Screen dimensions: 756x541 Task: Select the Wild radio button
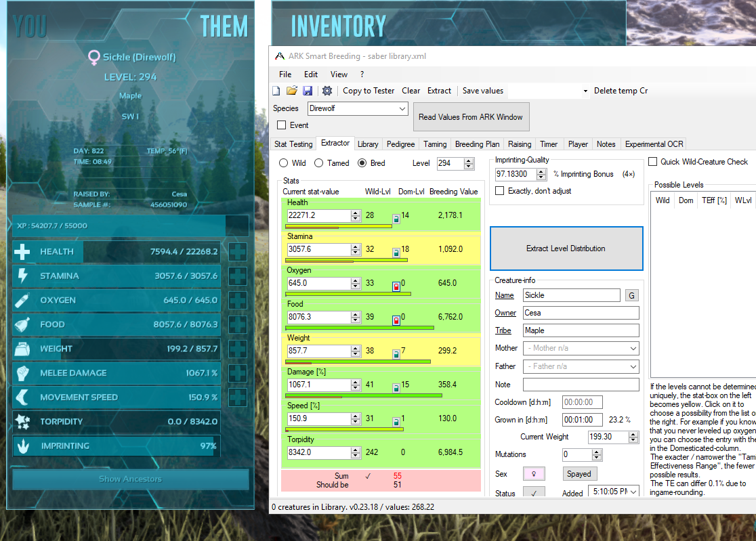(x=284, y=162)
